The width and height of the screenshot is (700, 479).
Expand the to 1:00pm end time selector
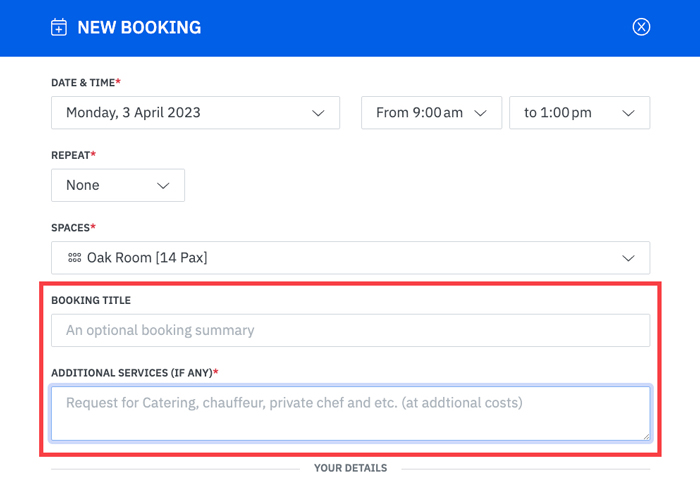point(579,113)
